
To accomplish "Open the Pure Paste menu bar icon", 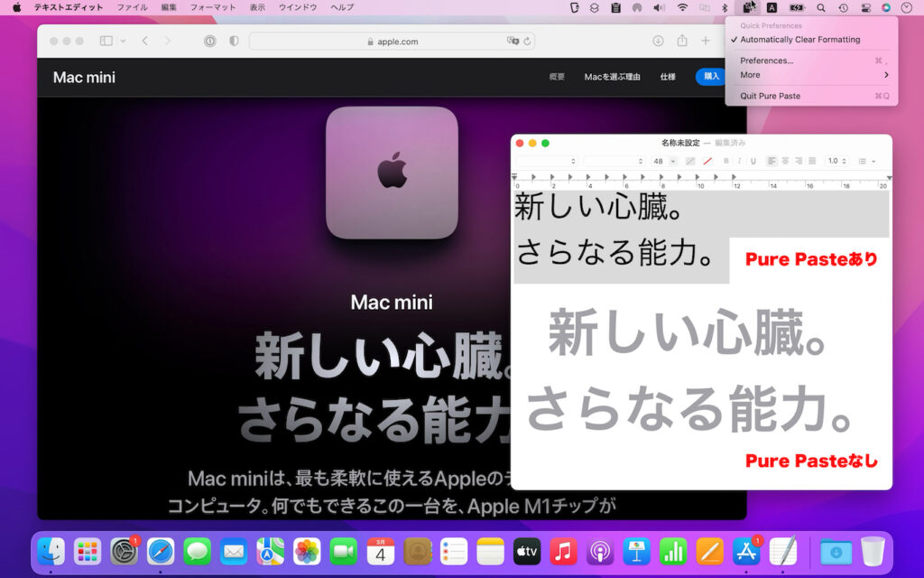I will [x=747, y=7].
